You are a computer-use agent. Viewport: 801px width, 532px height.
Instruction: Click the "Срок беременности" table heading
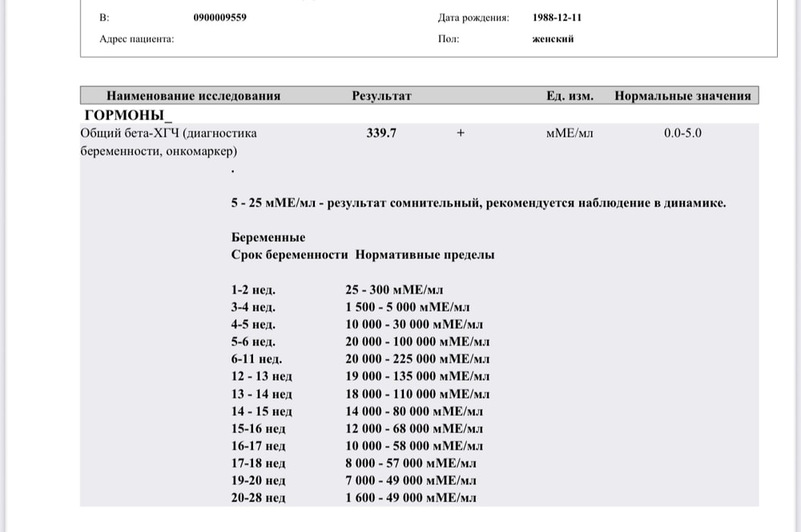[x=289, y=255]
